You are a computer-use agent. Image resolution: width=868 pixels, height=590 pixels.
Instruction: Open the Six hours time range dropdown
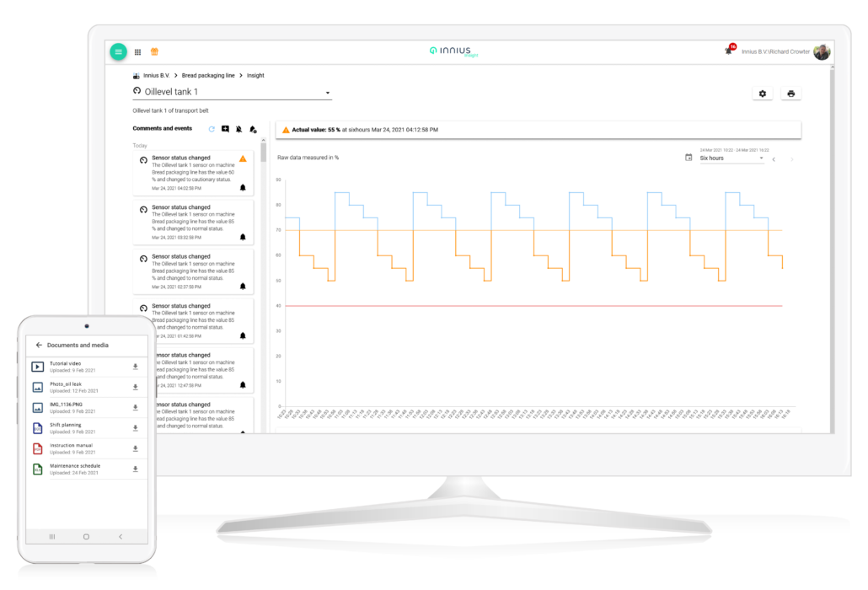pyautogui.click(x=731, y=158)
